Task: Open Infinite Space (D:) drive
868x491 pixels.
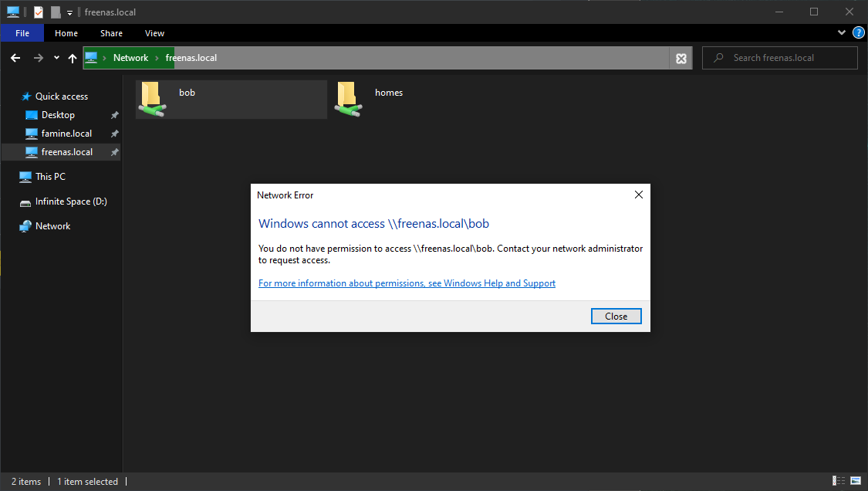Action: pyautogui.click(x=71, y=201)
